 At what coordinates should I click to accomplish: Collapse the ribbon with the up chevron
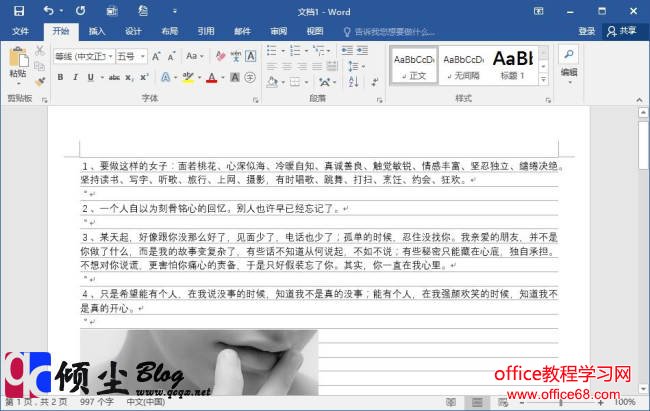tap(639, 100)
